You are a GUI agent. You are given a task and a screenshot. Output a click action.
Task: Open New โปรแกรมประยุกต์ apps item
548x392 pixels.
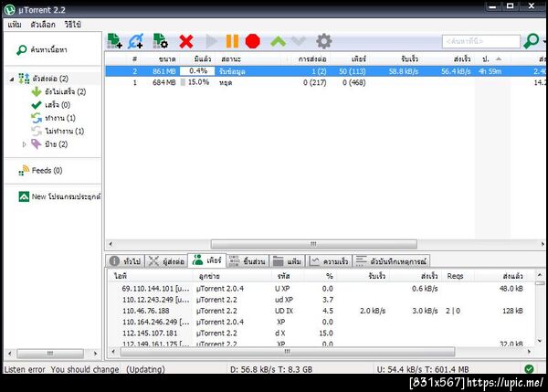click(59, 196)
